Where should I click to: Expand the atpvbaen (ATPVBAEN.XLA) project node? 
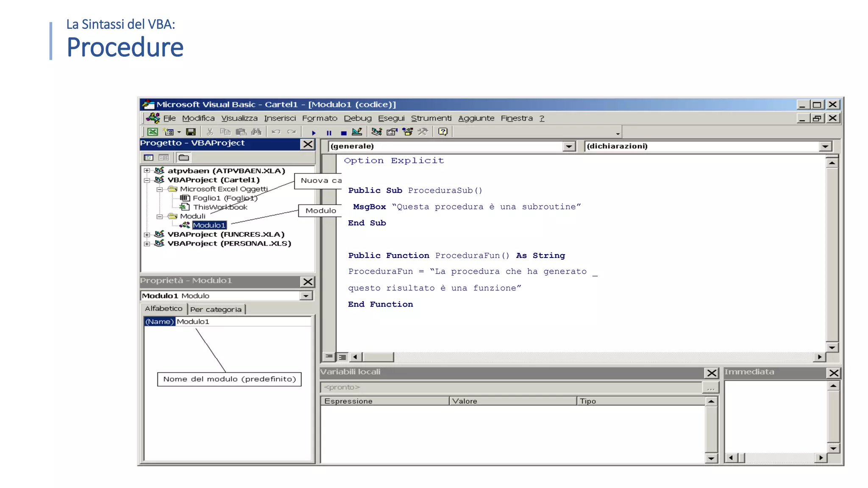click(x=147, y=171)
